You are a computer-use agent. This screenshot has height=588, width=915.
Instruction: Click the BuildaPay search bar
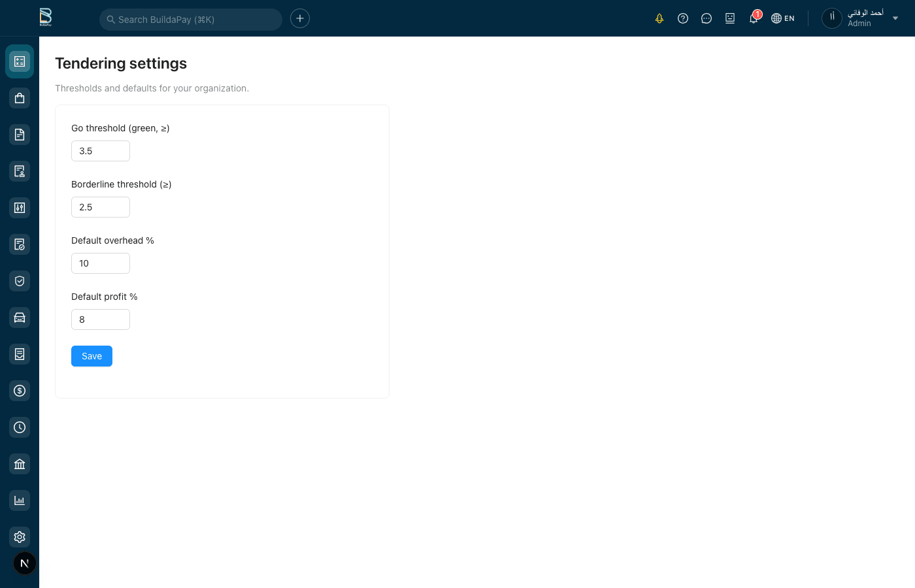coord(190,19)
